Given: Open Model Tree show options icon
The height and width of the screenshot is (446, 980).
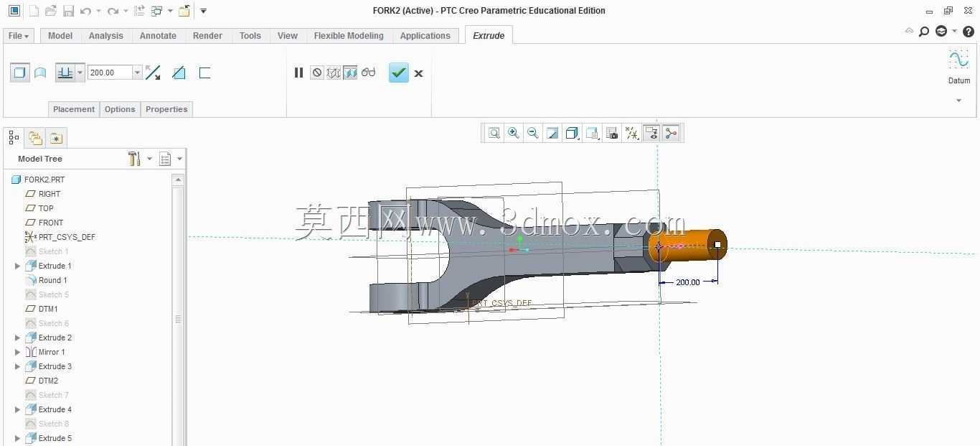Looking at the screenshot, I should [166, 159].
